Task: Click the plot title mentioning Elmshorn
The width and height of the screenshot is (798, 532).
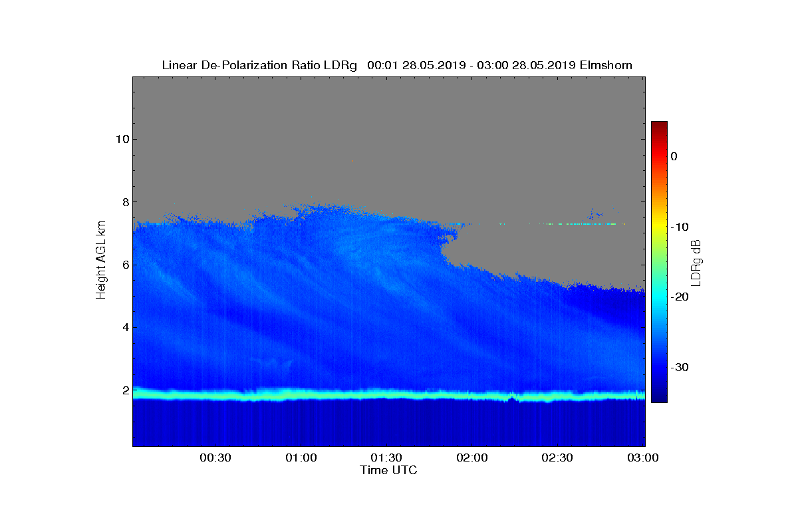Action: pos(397,65)
